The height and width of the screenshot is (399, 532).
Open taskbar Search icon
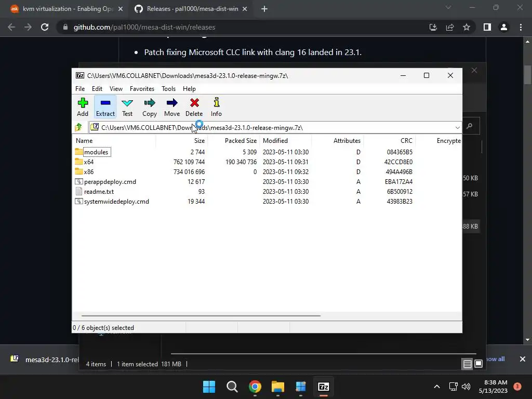232,387
